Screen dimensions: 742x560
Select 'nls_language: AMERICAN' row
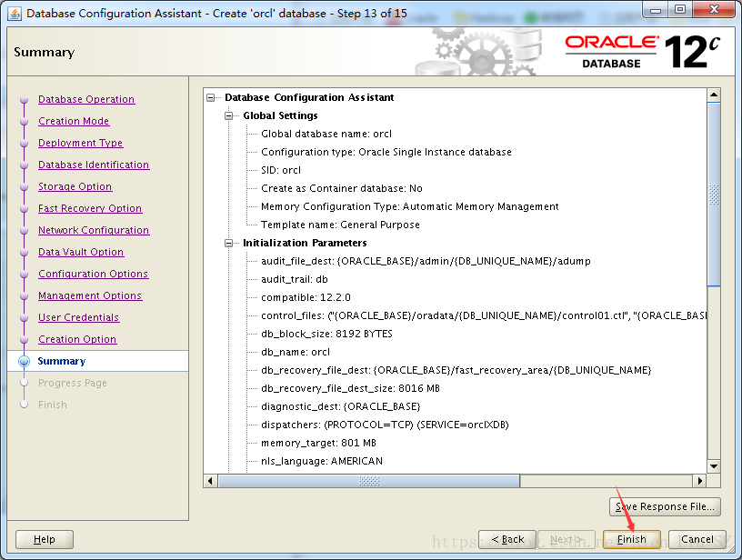point(322,461)
